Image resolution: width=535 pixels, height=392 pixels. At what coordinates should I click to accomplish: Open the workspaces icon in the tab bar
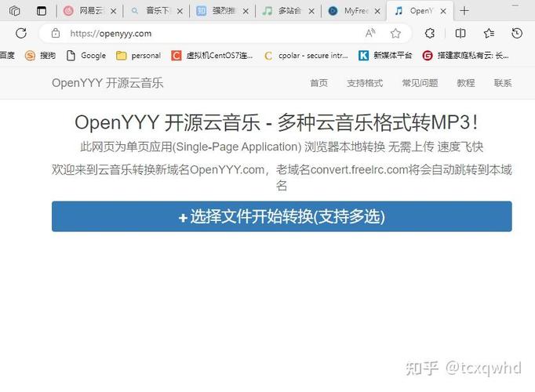(x=15, y=11)
